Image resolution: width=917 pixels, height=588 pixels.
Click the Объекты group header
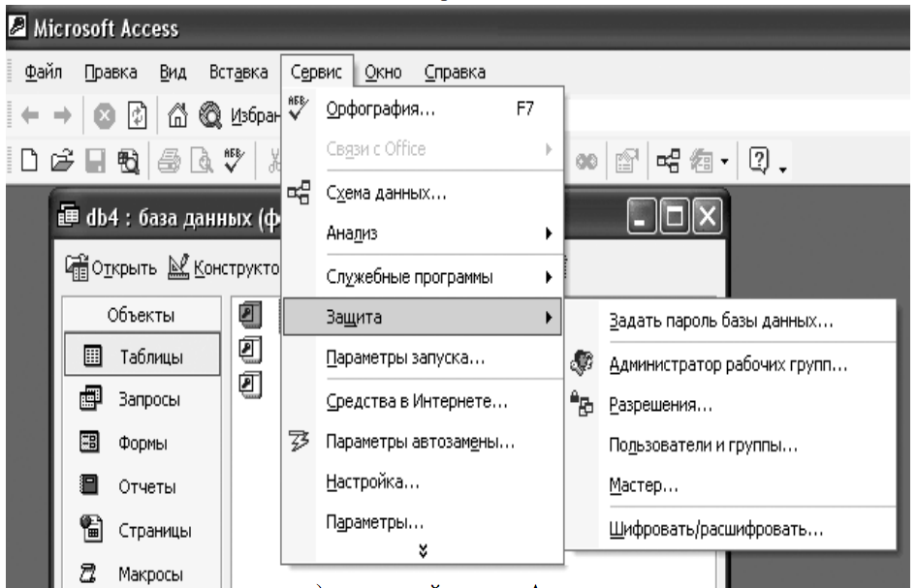click(x=141, y=315)
